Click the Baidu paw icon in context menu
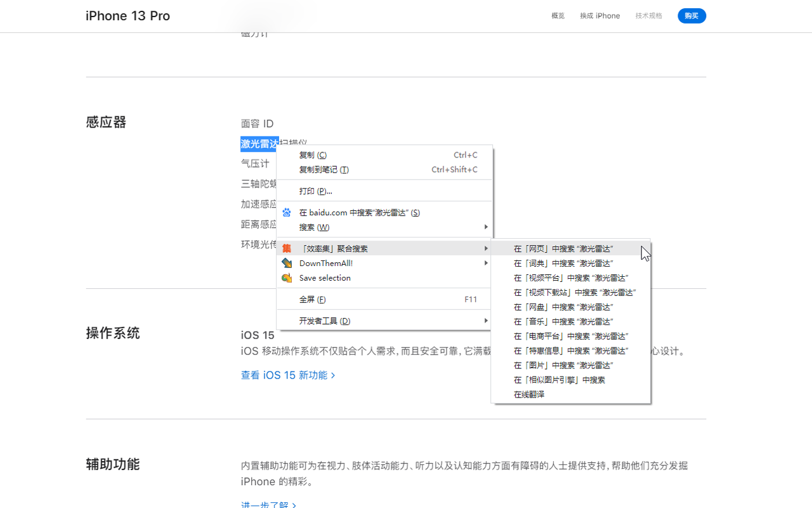The height and width of the screenshot is (508, 812). coord(287,213)
